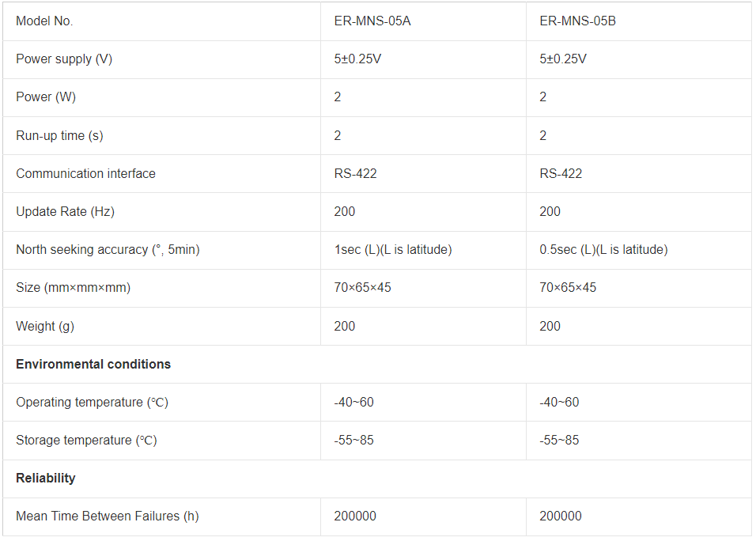Click the Environmental conditions section heading
The image size is (756, 541).
[x=93, y=364]
